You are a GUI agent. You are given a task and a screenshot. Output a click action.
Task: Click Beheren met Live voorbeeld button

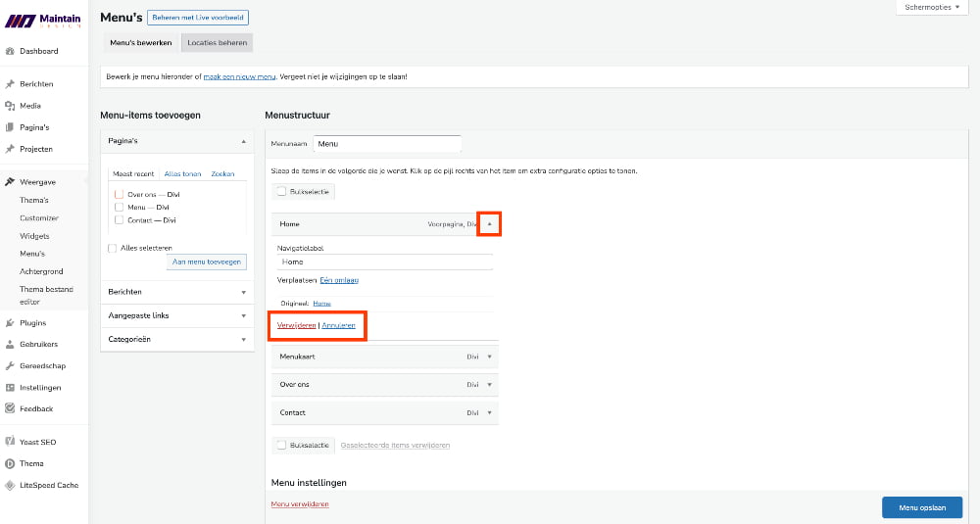(198, 18)
